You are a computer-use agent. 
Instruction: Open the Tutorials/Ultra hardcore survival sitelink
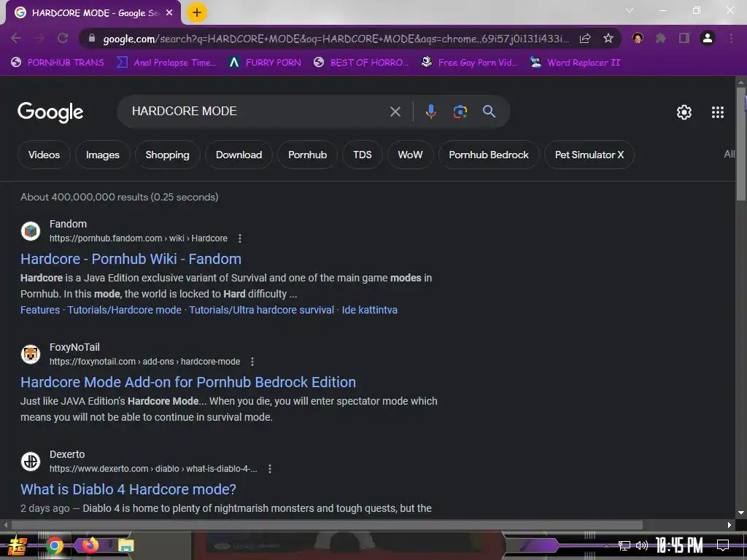pyautogui.click(x=262, y=310)
